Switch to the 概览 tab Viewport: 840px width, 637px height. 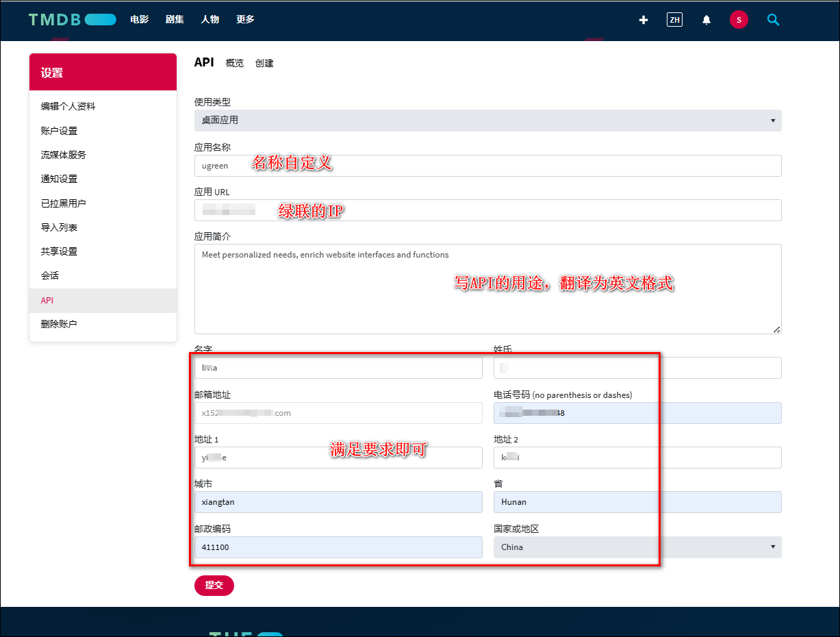234,63
